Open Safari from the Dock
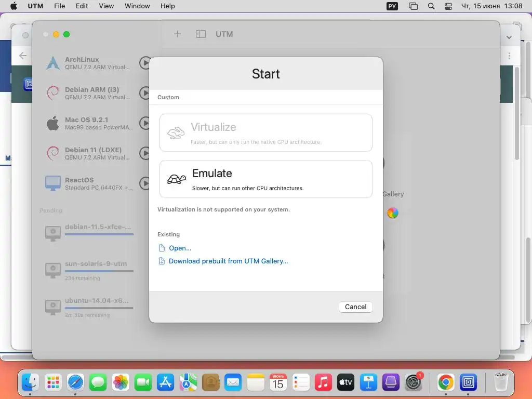 (75, 382)
